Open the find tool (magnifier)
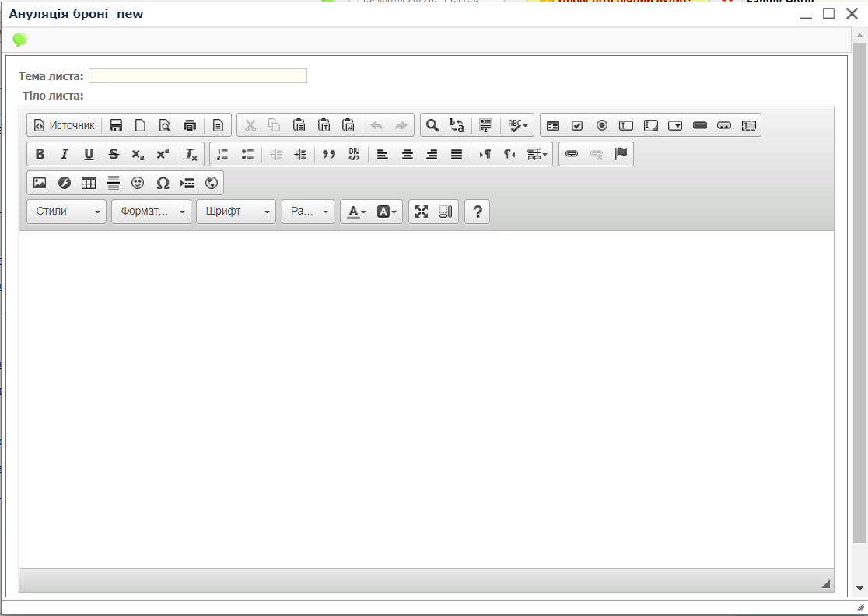 click(x=432, y=125)
